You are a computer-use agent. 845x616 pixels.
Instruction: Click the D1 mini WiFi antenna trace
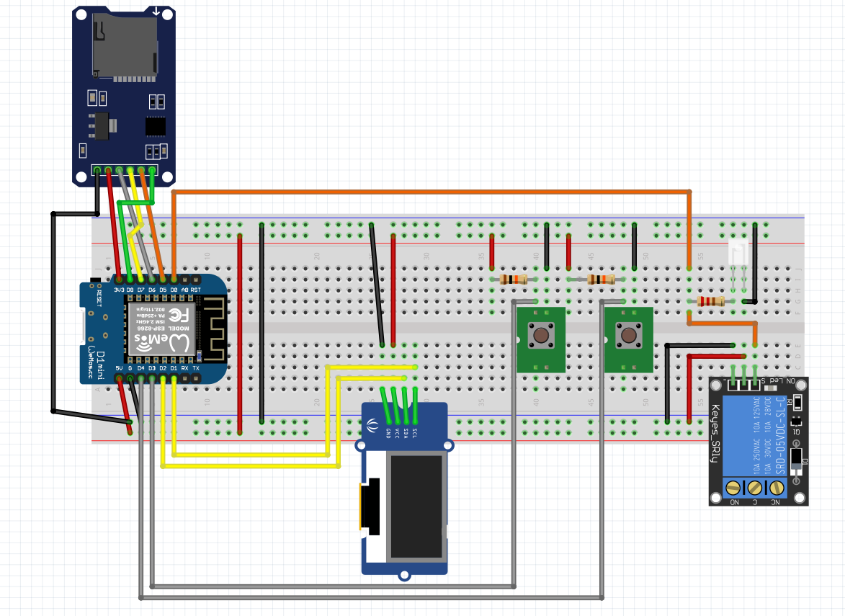coord(213,329)
